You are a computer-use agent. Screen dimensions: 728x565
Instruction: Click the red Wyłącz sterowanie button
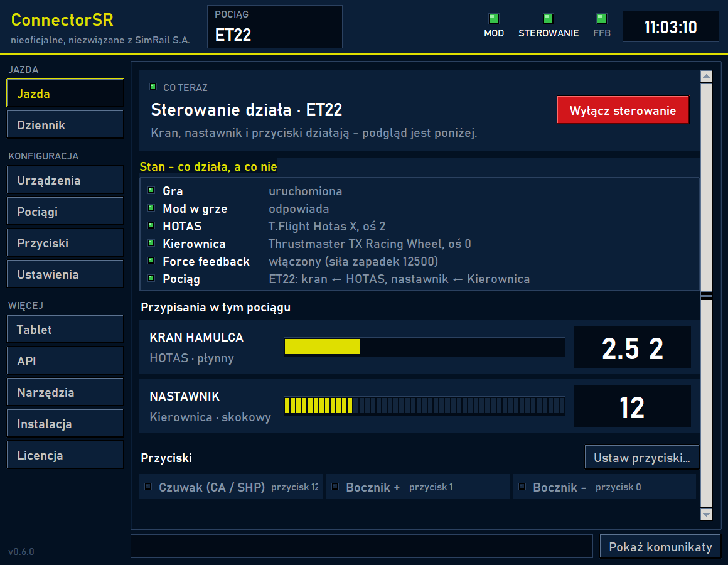pos(623,110)
